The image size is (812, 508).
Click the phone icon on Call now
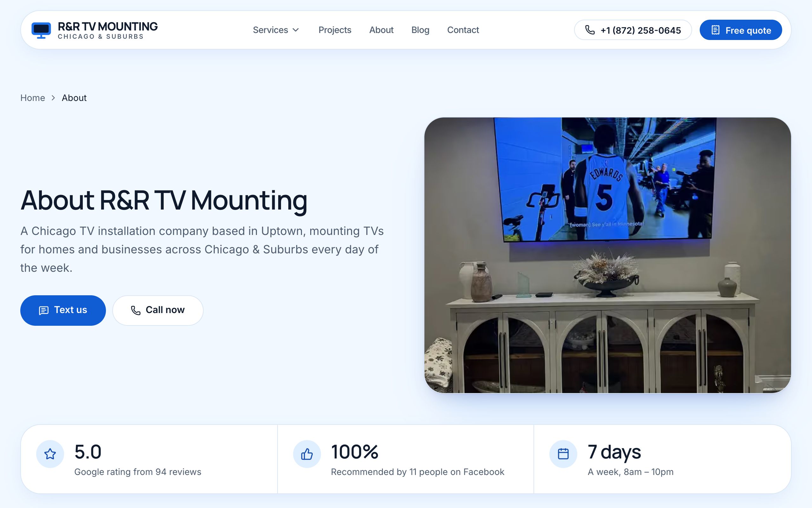coord(135,310)
